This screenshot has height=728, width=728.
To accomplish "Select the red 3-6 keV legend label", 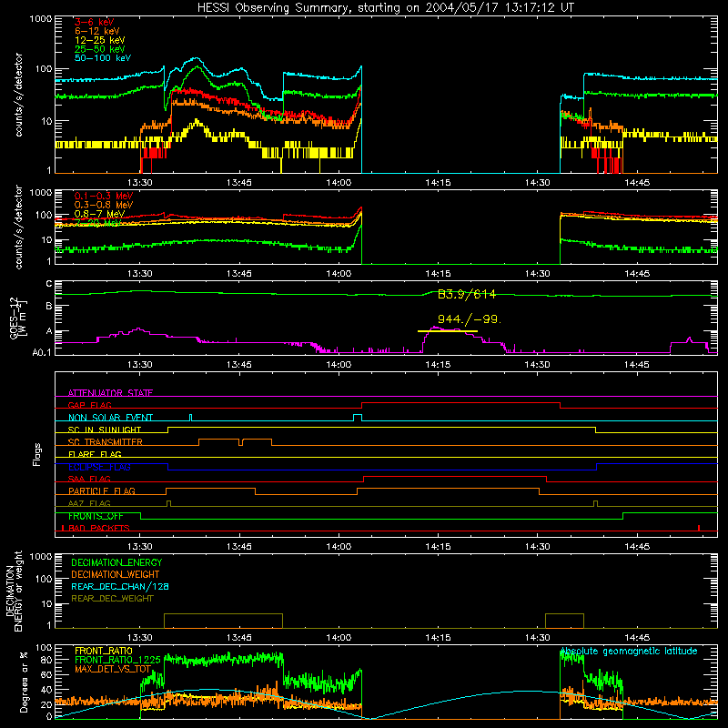I will coord(95,22).
